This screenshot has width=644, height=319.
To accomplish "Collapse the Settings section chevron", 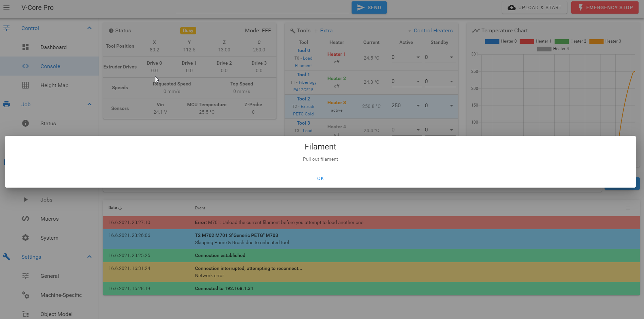I will click(89, 257).
